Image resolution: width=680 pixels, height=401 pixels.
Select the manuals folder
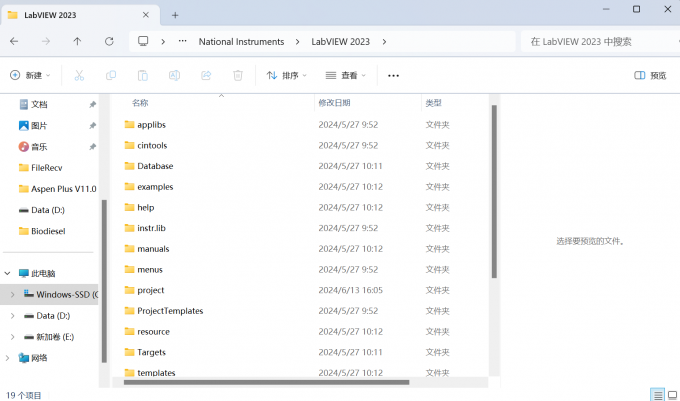pyautogui.click(x=153, y=249)
